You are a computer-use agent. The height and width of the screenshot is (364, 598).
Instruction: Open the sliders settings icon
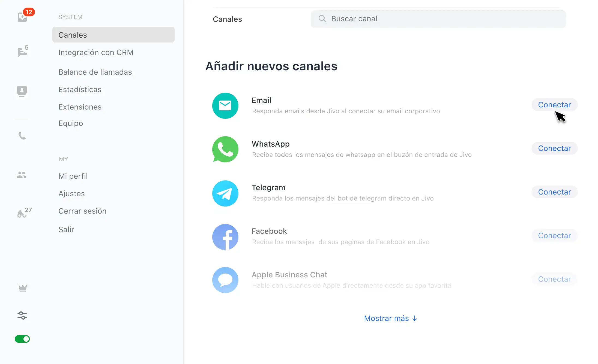[x=22, y=316]
